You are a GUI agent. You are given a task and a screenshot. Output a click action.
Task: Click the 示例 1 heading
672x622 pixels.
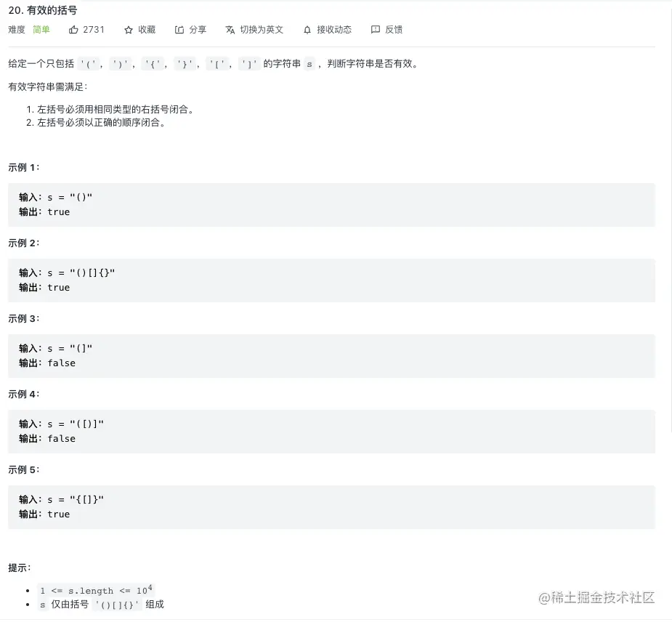point(23,167)
